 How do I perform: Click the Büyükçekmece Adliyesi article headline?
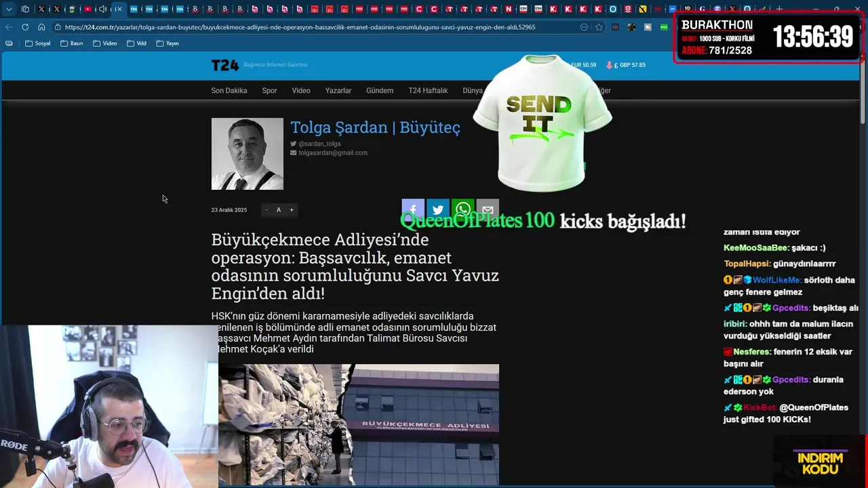355,267
